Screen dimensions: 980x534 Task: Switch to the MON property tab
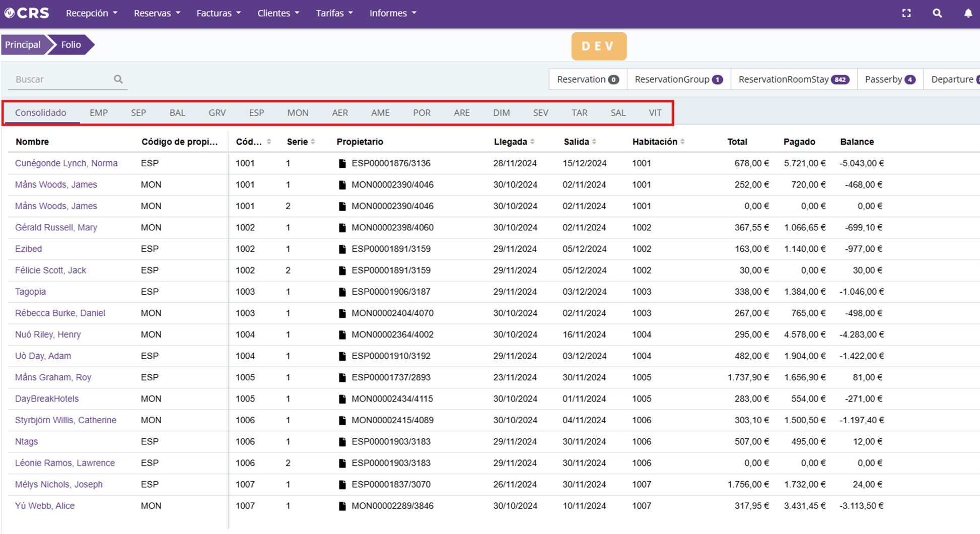point(298,113)
